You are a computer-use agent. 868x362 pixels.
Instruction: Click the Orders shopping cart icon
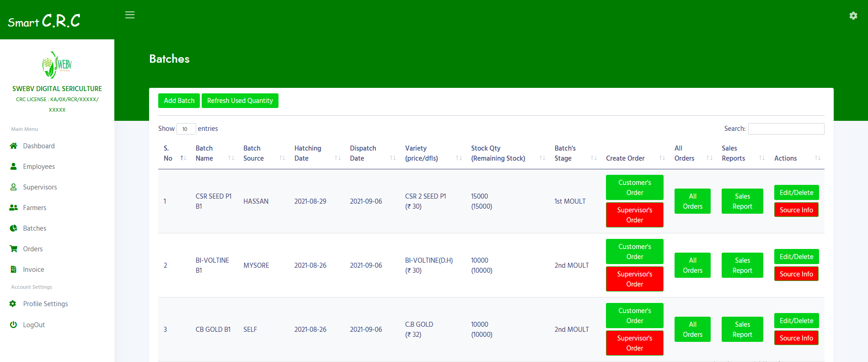click(x=14, y=249)
